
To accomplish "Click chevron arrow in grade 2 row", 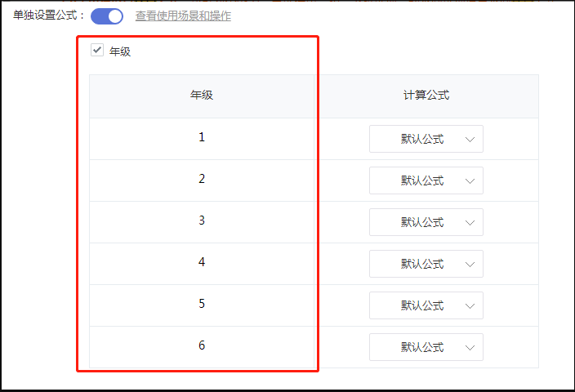I will pos(470,181).
